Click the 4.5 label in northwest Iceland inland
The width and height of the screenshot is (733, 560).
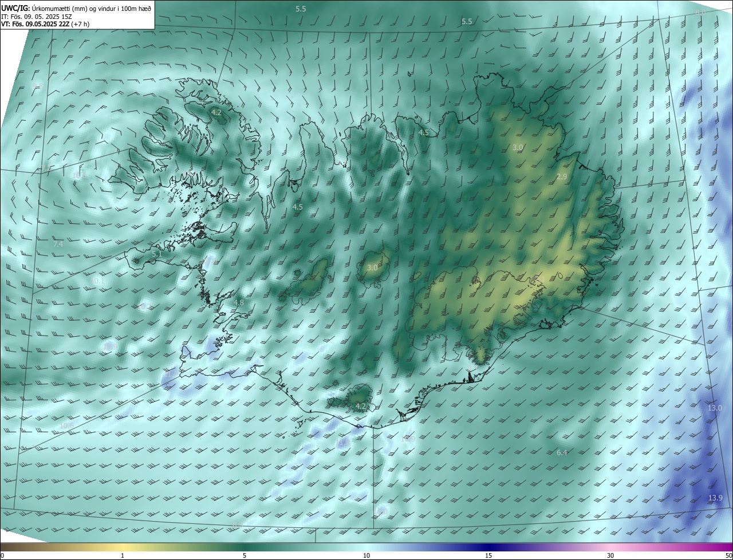tap(298, 207)
